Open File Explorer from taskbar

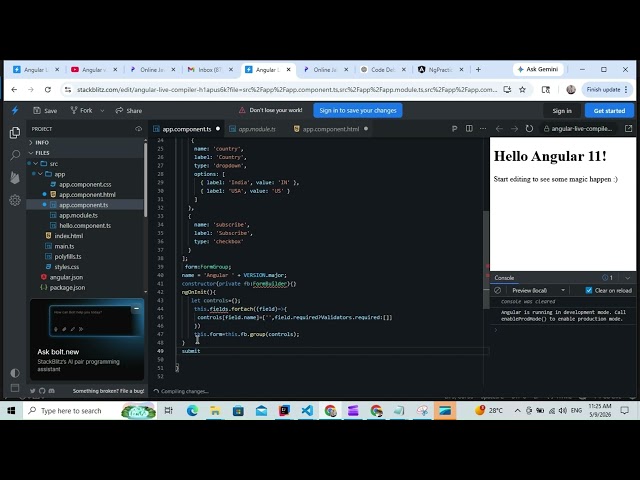215,411
